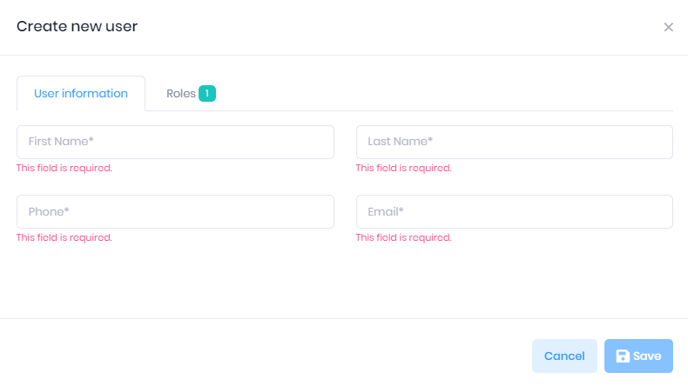Click the required error under Email

point(404,238)
